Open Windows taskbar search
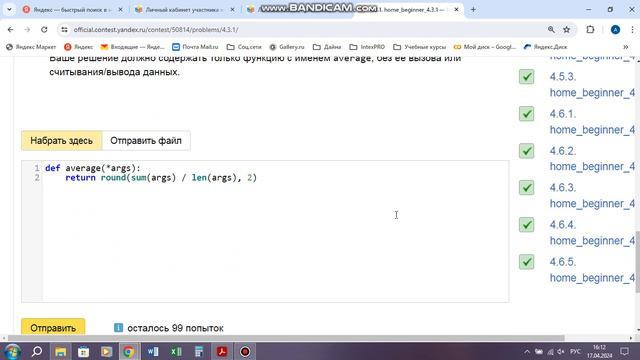The image size is (640, 360). 37,351
